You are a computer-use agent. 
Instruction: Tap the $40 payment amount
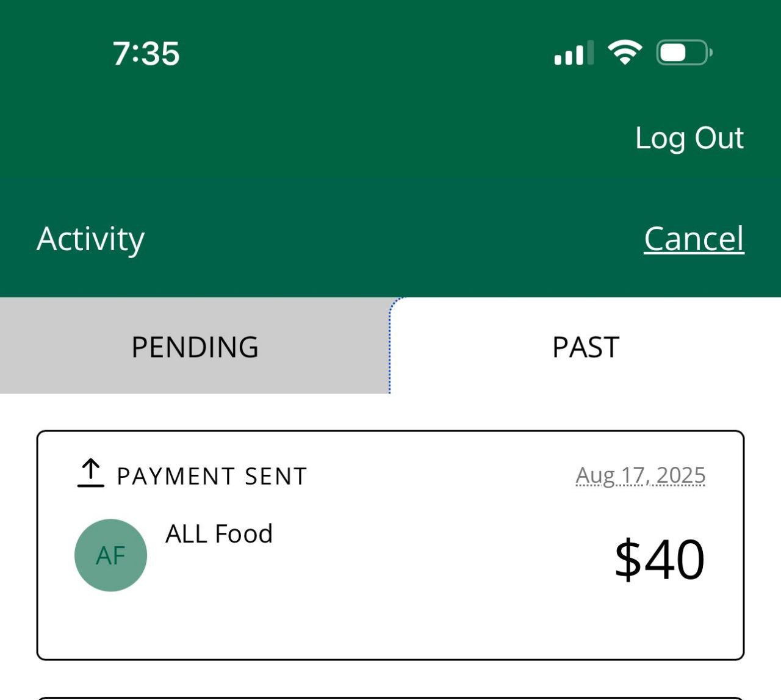pyautogui.click(x=659, y=559)
